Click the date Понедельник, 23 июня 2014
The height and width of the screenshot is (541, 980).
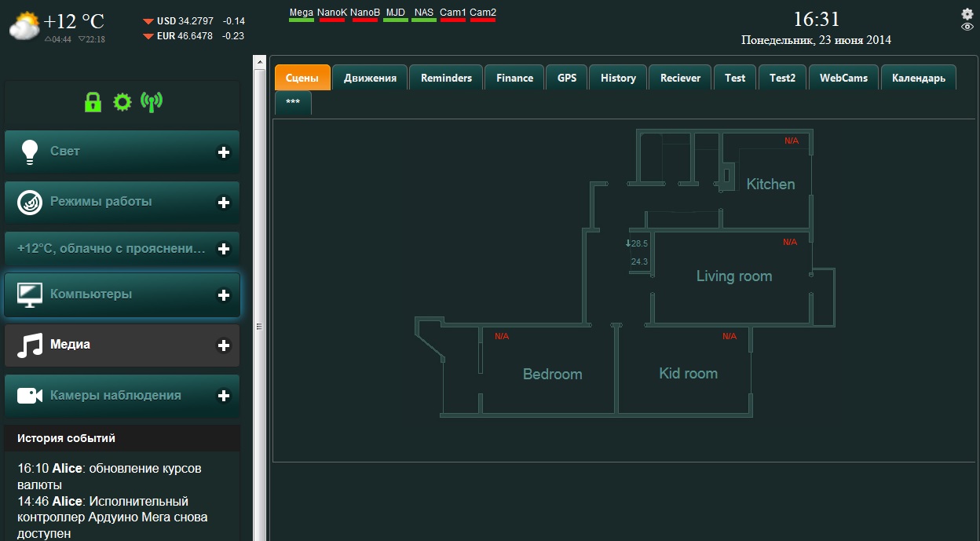tap(816, 40)
